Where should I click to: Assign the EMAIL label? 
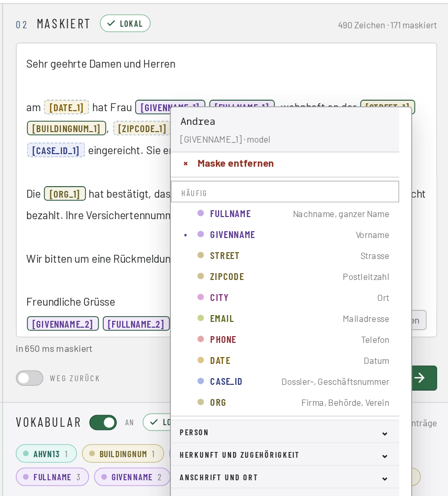pyautogui.click(x=285, y=319)
